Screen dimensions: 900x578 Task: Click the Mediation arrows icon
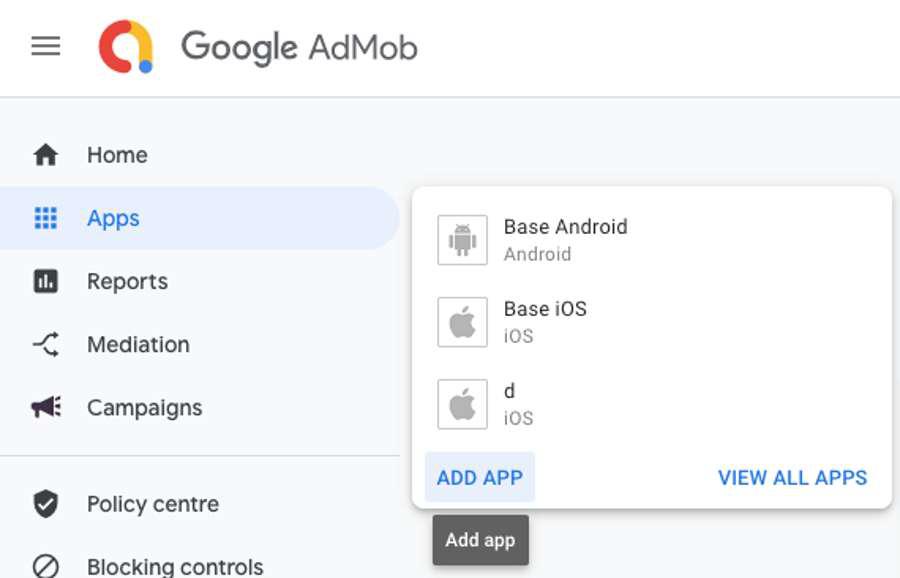[46, 345]
